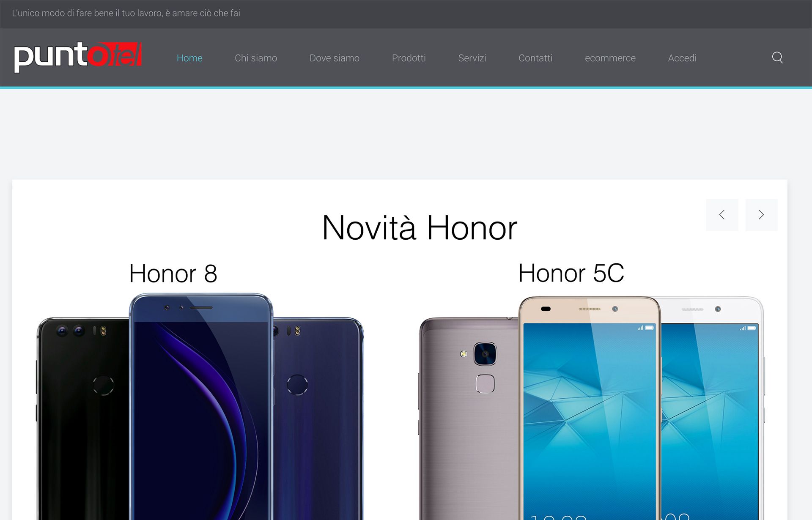Screen dimensions: 812x520
Task: Open the Prodotti menu
Action: [409, 58]
